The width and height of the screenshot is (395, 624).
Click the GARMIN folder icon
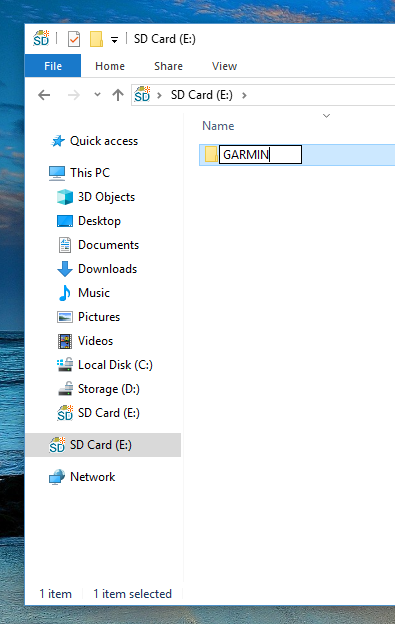pos(211,154)
